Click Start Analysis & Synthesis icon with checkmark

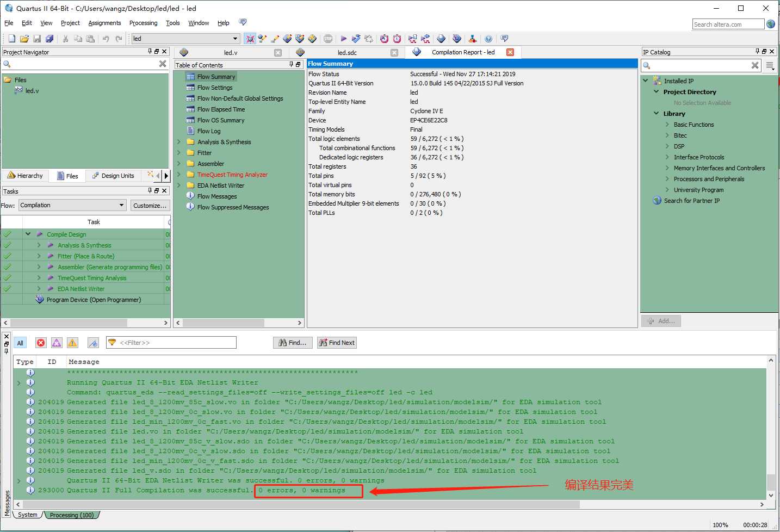coord(356,39)
